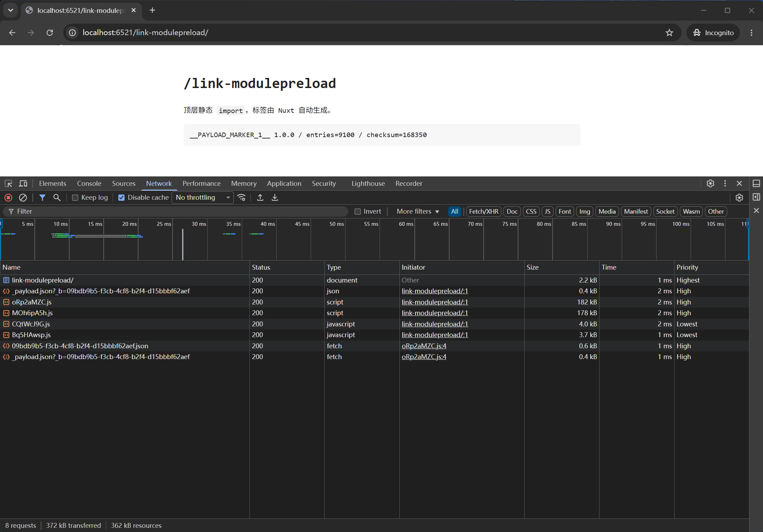Bookmark this page with the star
This screenshot has width=763, height=532.
pos(669,33)
